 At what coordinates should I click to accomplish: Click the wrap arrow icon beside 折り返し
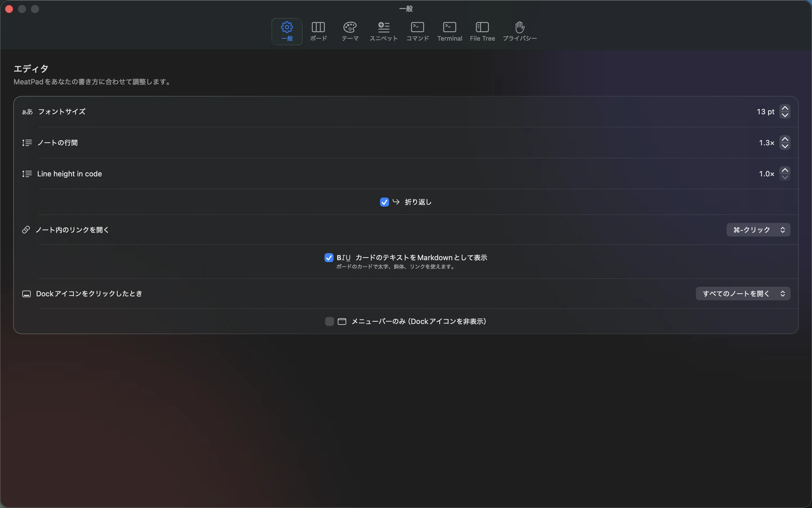click(x=396, y=202)
